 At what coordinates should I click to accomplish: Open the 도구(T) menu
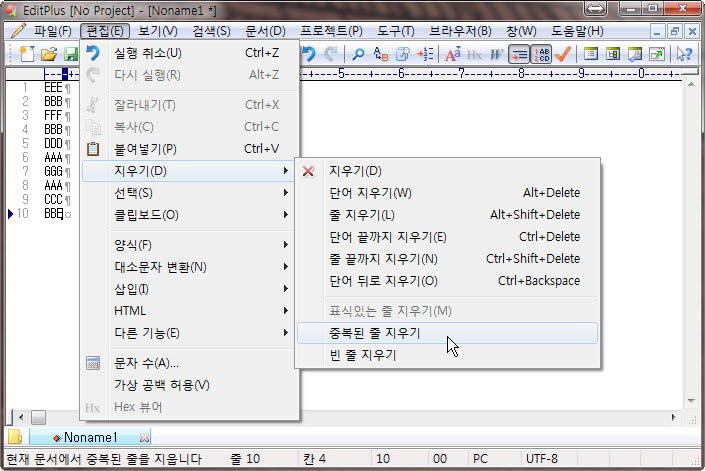point(396,31)
